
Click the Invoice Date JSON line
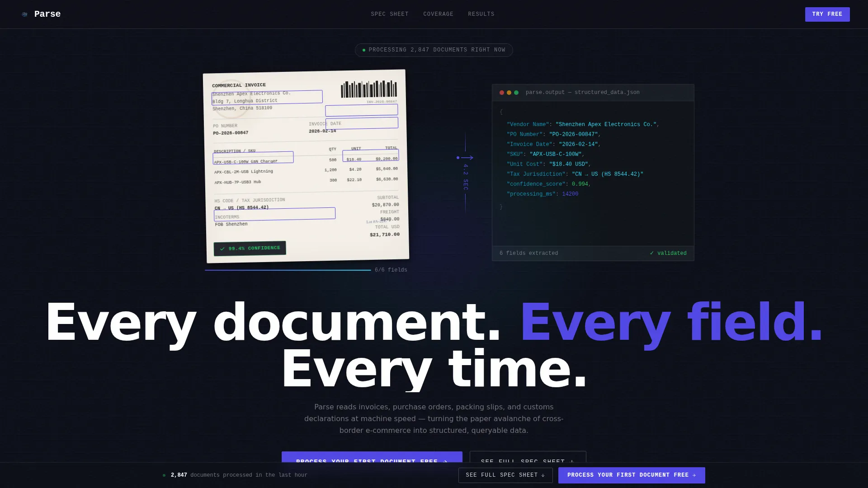(554, 145)
